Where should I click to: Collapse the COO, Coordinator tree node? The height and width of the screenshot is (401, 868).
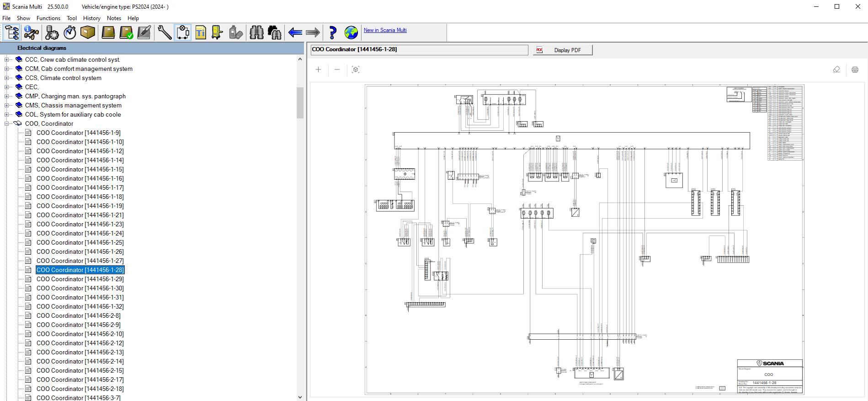[x=7, y=123]
